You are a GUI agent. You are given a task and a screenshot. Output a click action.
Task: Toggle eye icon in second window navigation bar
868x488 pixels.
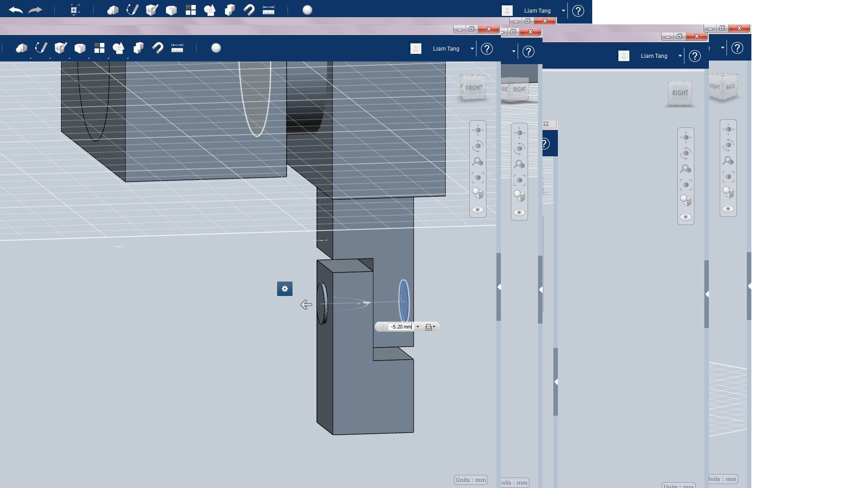[519, 212]
